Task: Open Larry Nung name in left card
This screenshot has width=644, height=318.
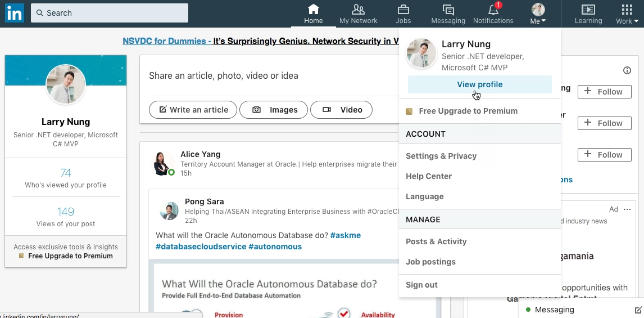Action: point(66,122)
